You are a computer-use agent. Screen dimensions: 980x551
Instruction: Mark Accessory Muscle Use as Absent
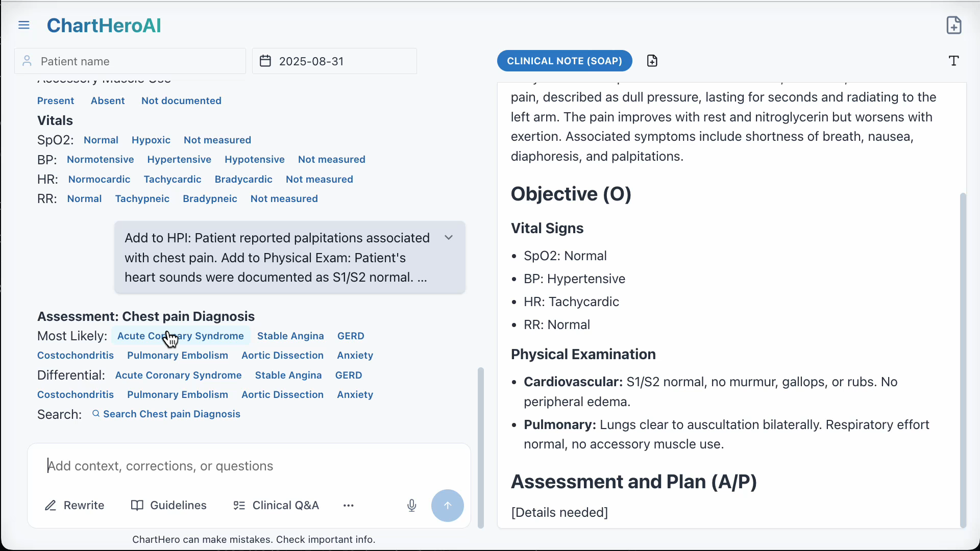[107, 101]
